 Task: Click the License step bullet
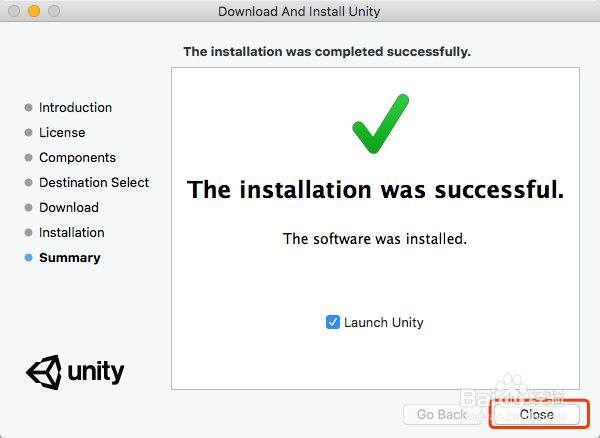pyautogui.click(x=28, y=133)
